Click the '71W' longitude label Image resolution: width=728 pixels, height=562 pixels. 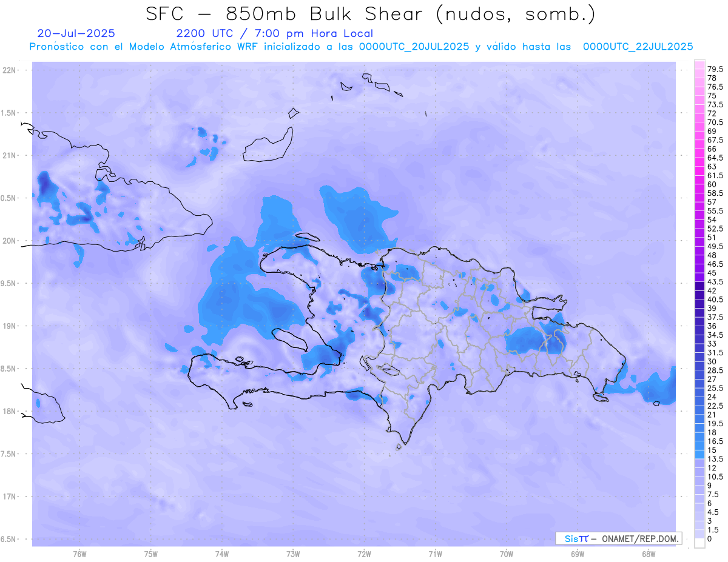pos(435,554)
